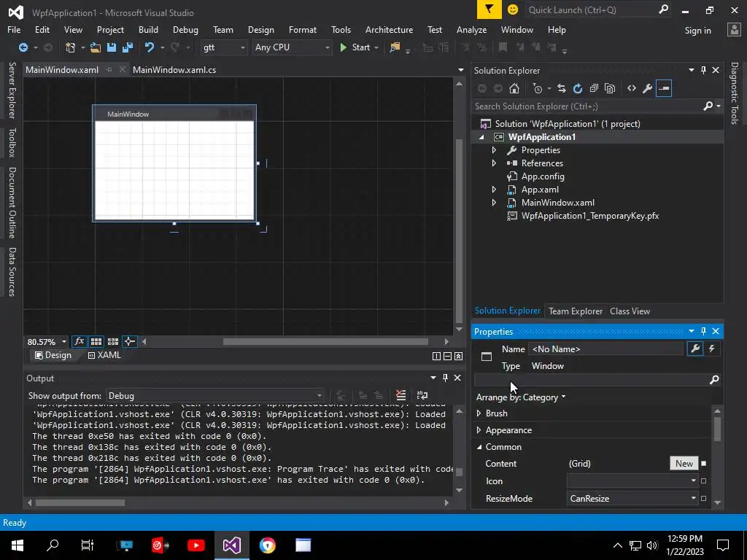Open the Build menu
The width and height of the screenshot is (747, 560).
click(148, 29)
